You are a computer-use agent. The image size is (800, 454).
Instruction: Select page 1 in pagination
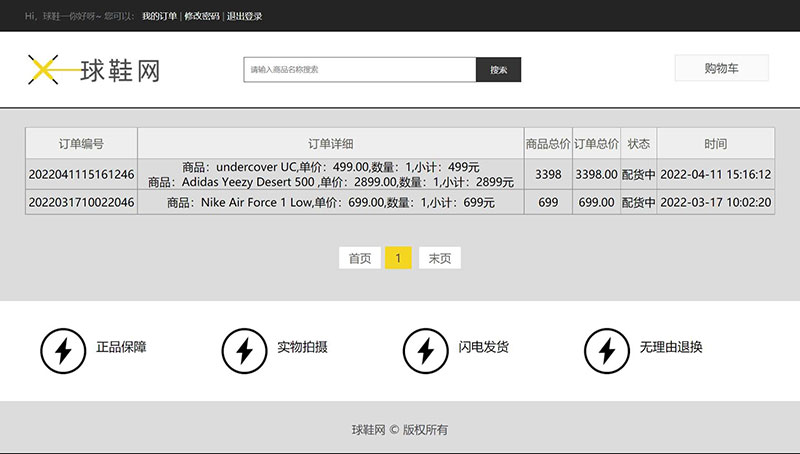[x=398, y=258]
